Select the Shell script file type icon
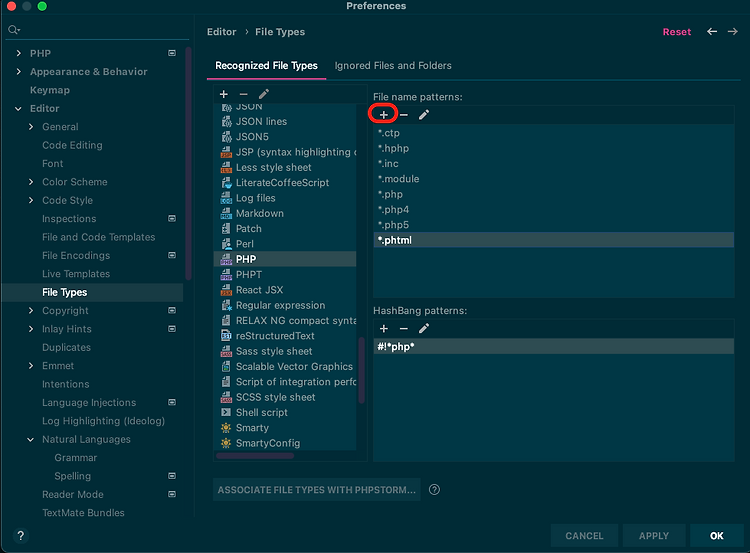 226,412
